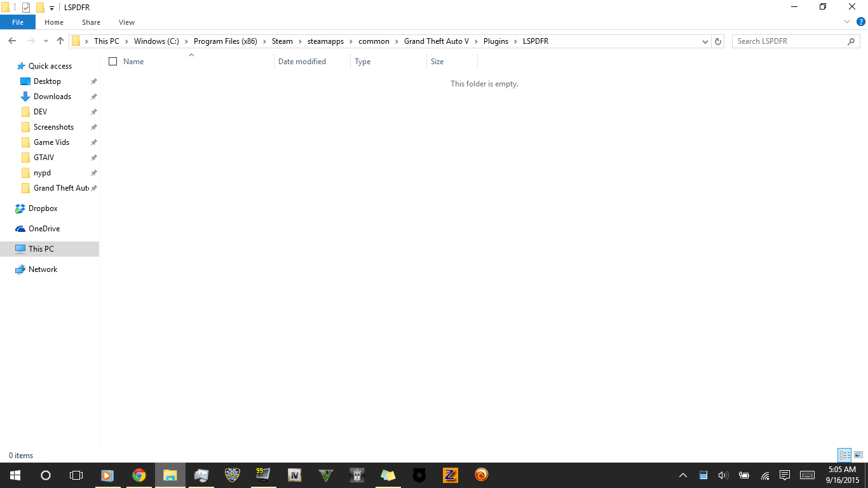
Task: Click the steamapps breadcrumb
Action: click(325, 41)
